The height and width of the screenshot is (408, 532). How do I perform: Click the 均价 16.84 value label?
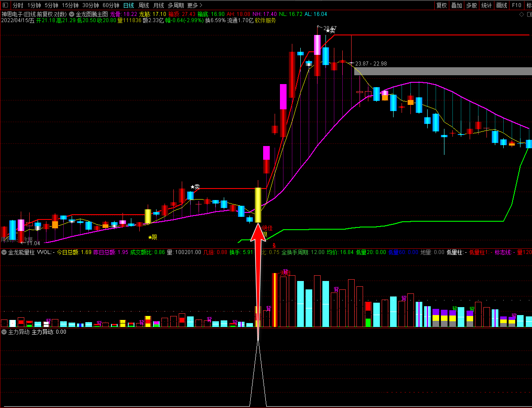tap(340, 252)
